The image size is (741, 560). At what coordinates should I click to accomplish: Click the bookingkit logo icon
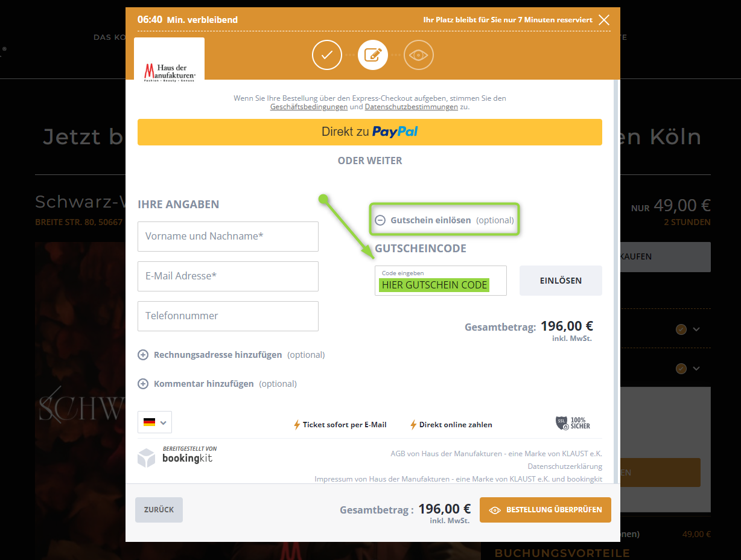[x=146, y=458]
